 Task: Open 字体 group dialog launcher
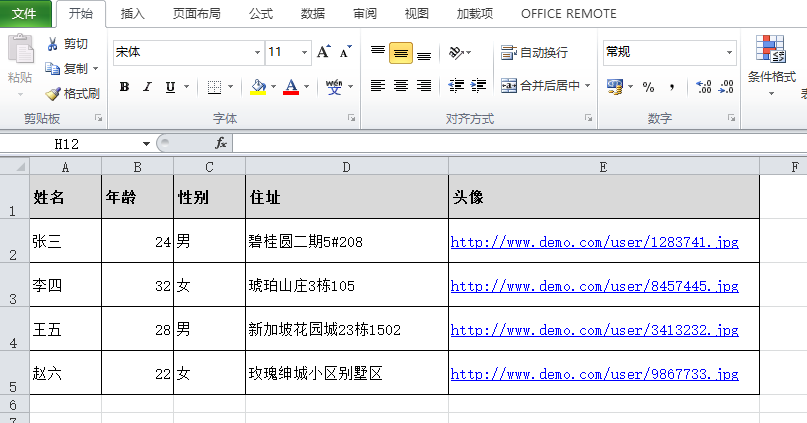(x=352, y=118)
